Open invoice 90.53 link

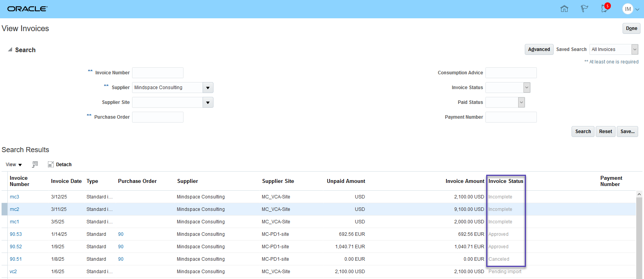[16, 234]
